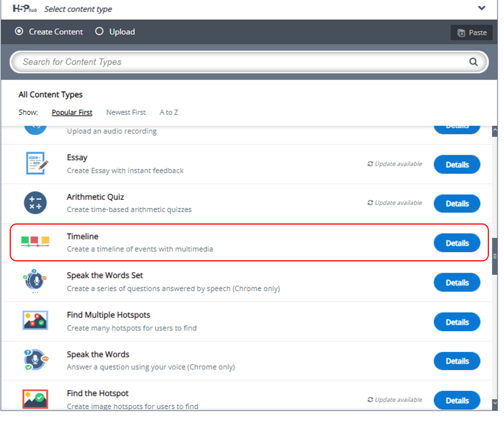
Task: Click the search magnifying glass icon
Action: (473, 62)
